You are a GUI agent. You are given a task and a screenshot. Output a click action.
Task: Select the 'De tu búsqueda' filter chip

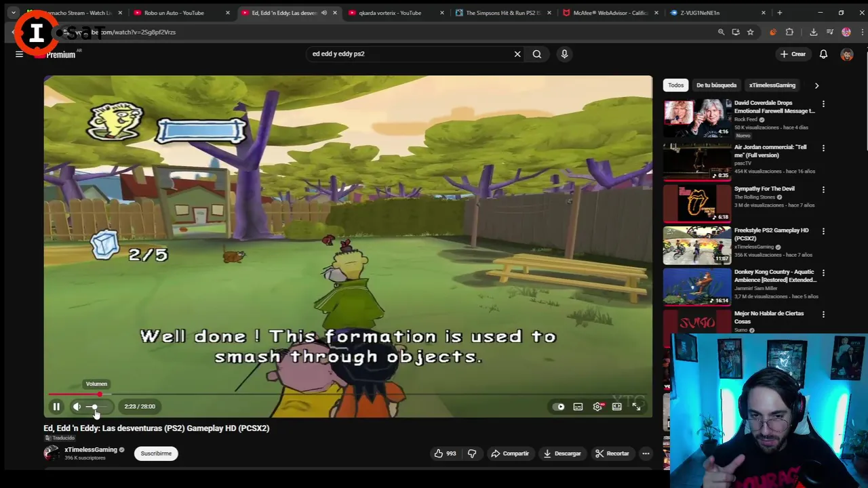click(716, 85)
